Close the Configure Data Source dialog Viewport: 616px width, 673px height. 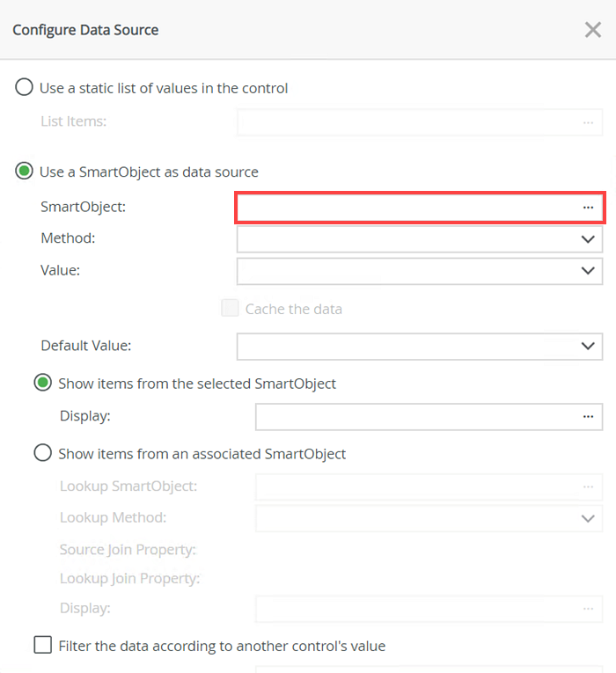pos(593,30)
